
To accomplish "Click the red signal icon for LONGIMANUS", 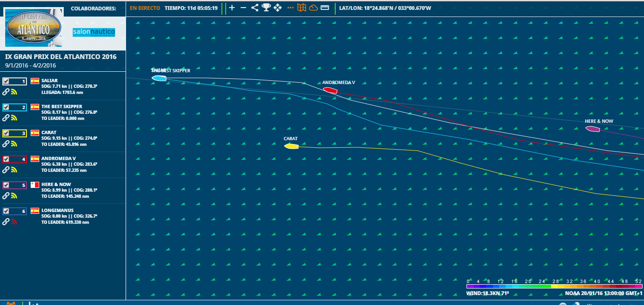I will [14, 222].
